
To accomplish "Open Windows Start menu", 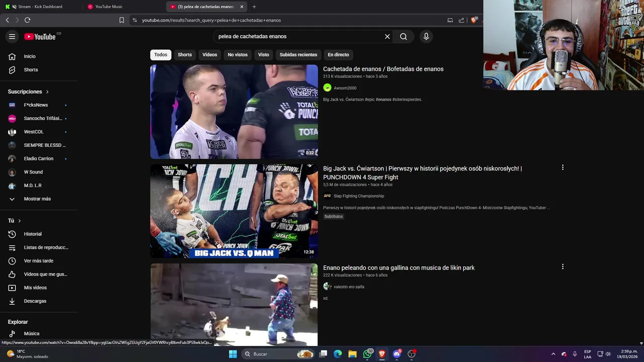I will click(233, 354).
